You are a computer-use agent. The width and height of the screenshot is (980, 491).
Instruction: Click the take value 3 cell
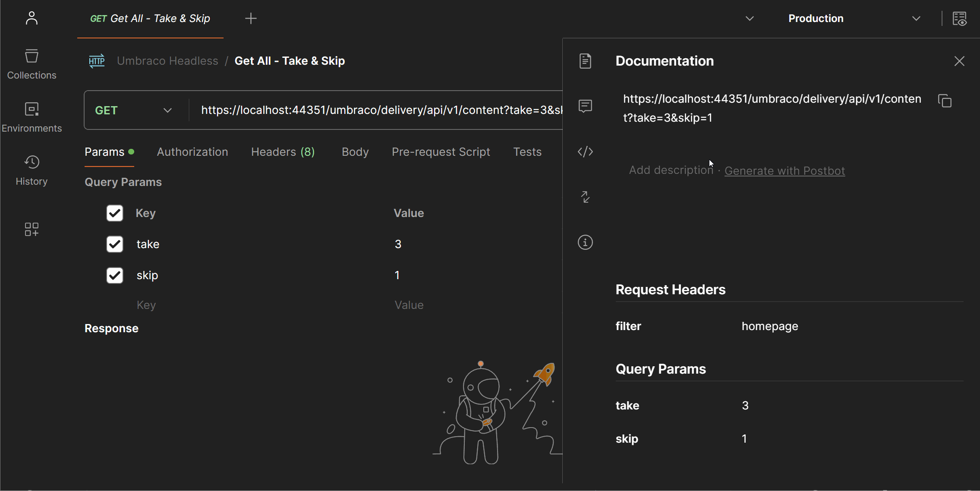(x=398, y=244)
